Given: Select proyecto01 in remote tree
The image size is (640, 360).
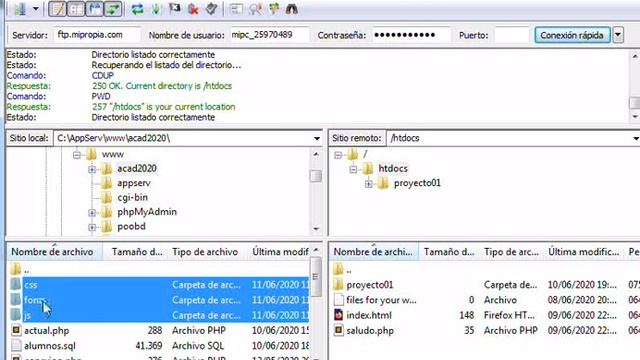Looking at the screenshot, I should (417, 183).
